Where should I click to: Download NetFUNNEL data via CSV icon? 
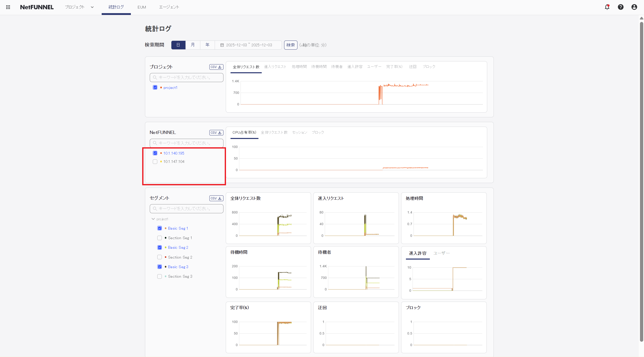pos(216,132)
